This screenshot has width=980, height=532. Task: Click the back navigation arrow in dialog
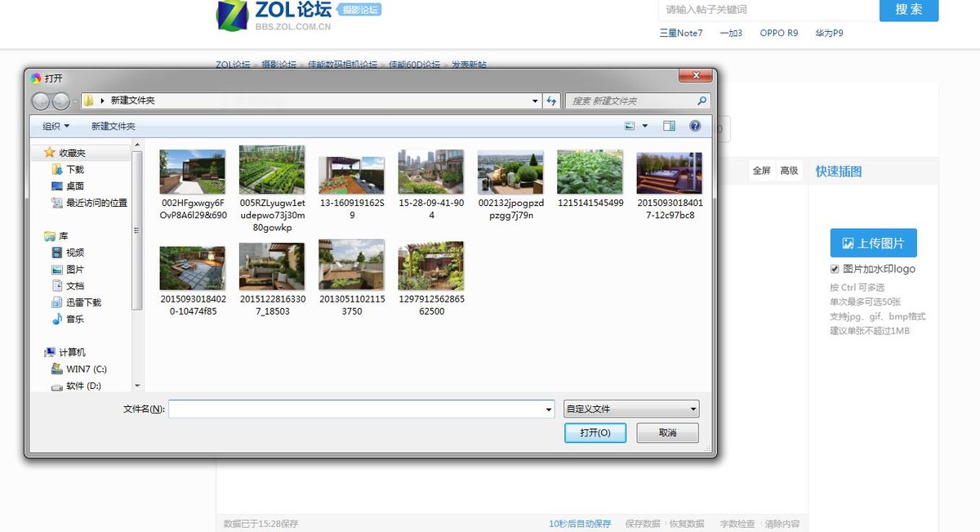41,101
